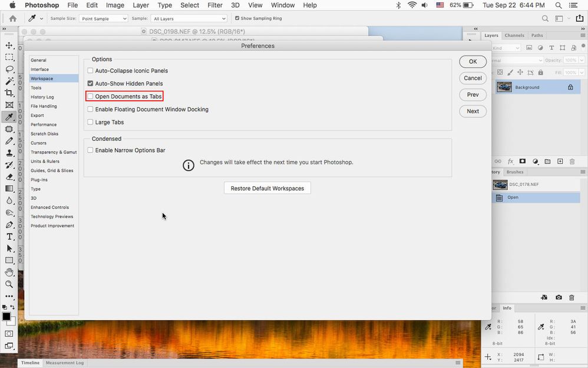Select the Lasso tool
Viewport: 588px width, 368px height.
(9, 69)
